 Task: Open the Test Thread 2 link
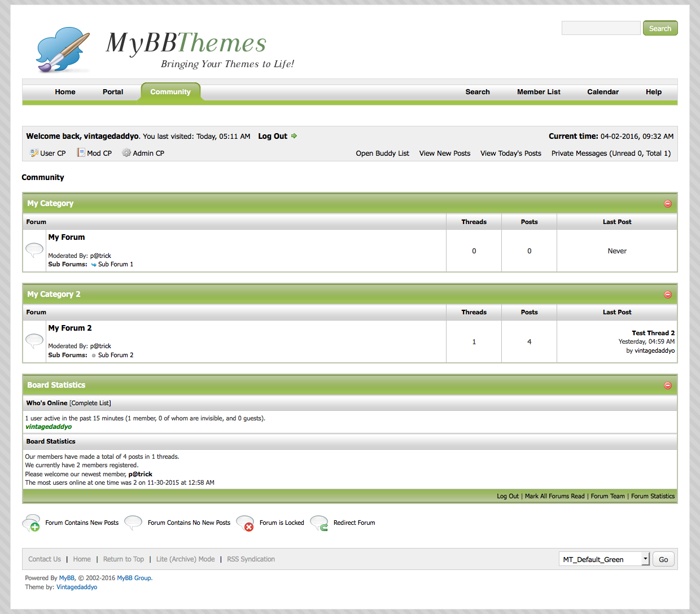click(653, 333)
